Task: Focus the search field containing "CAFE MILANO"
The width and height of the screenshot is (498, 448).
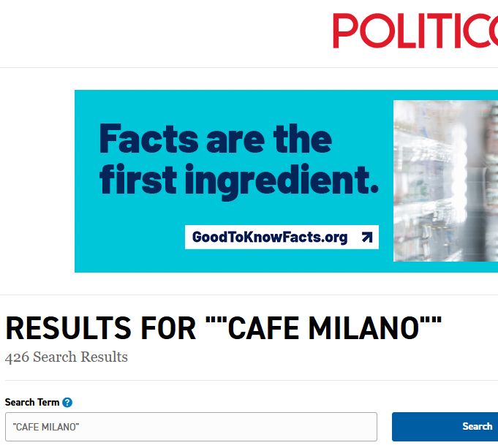Action: 191,427
